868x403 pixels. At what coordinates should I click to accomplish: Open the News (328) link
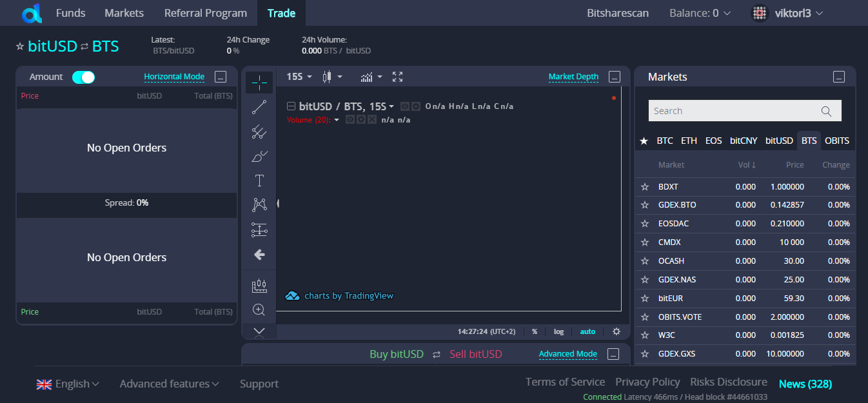805,384
